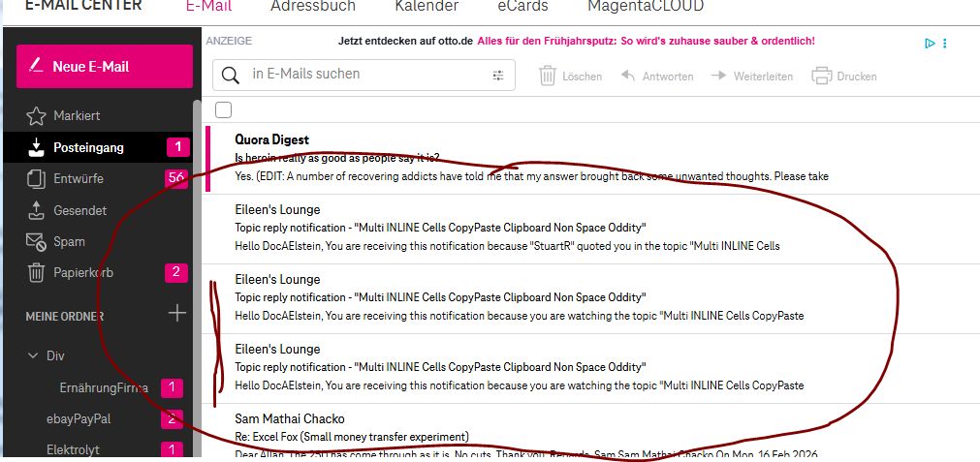Click the AdChoices triangle icon

click(x=930, y=43)
